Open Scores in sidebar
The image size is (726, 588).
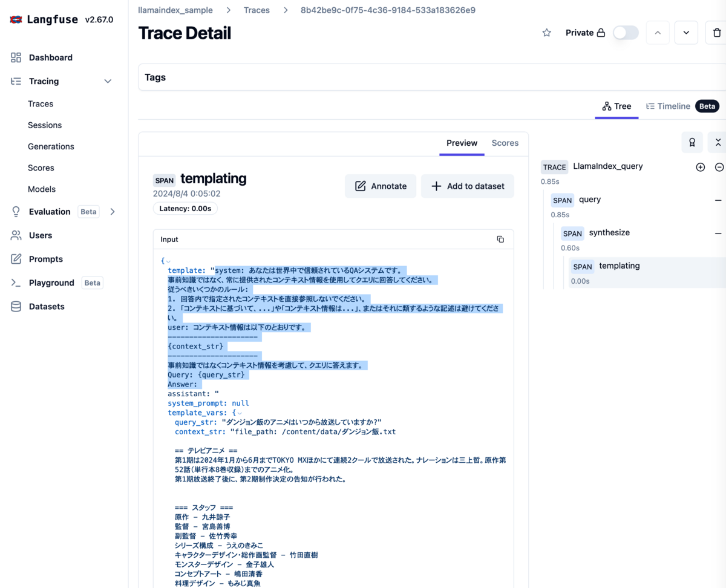coord(41,168)
